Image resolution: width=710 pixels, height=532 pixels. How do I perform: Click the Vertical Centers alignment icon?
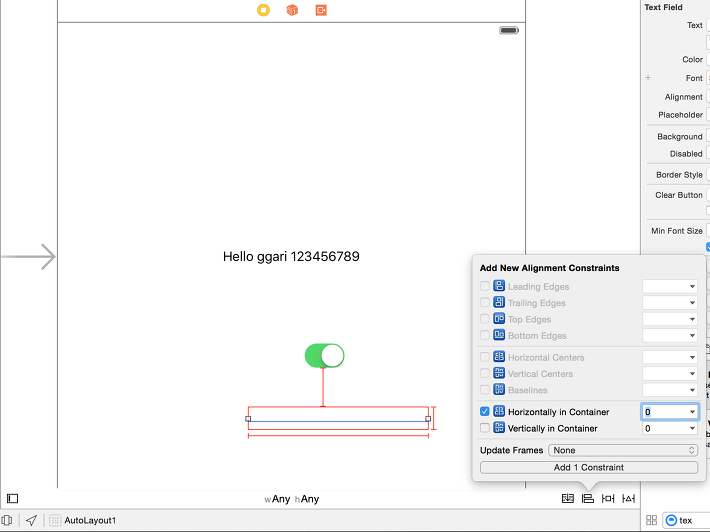tap(499, 373)
